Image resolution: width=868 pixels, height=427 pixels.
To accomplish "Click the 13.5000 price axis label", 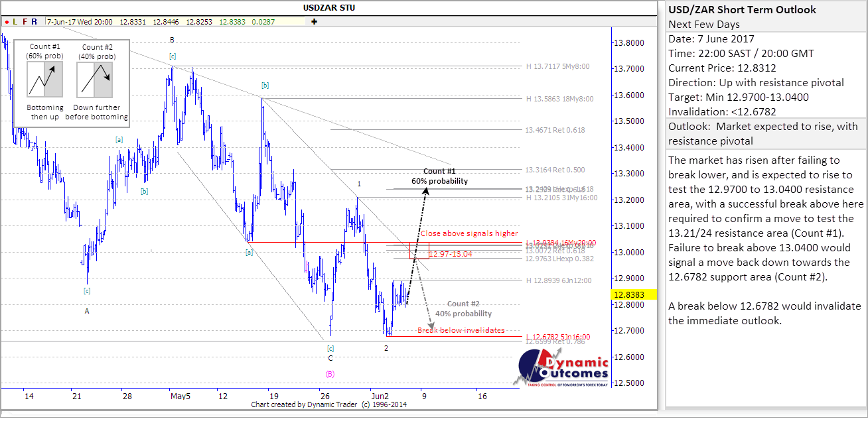I will coord(630,121).
